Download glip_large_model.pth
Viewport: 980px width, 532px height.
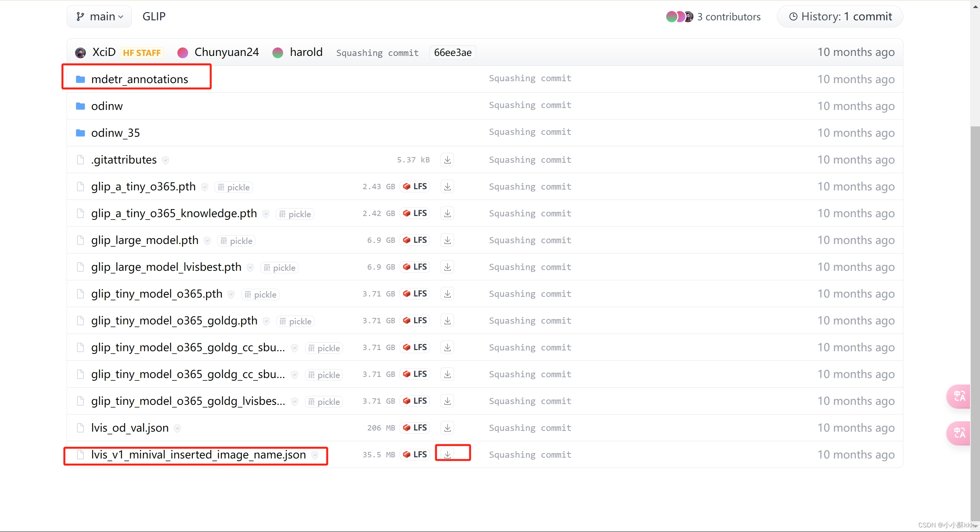pyautogui.click(x=447, y=240)
